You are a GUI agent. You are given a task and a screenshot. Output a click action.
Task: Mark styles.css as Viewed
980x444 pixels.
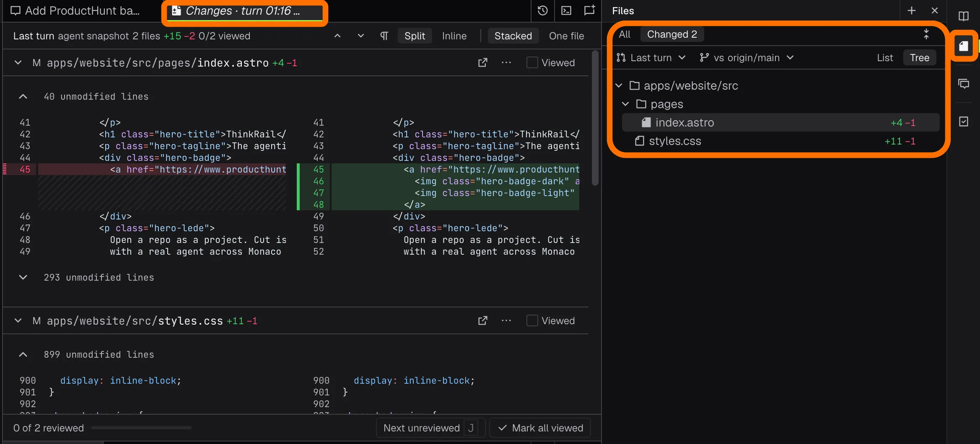tap(532, 321)
